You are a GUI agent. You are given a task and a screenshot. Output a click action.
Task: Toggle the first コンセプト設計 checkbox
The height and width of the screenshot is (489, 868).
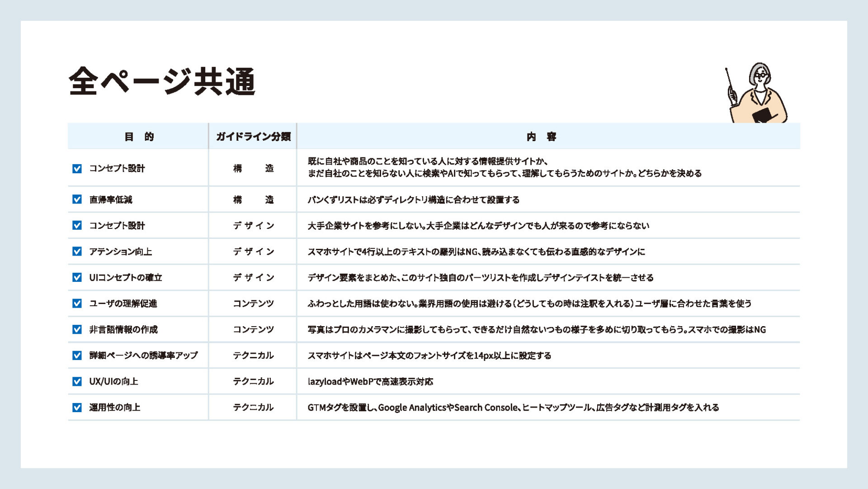77,169
